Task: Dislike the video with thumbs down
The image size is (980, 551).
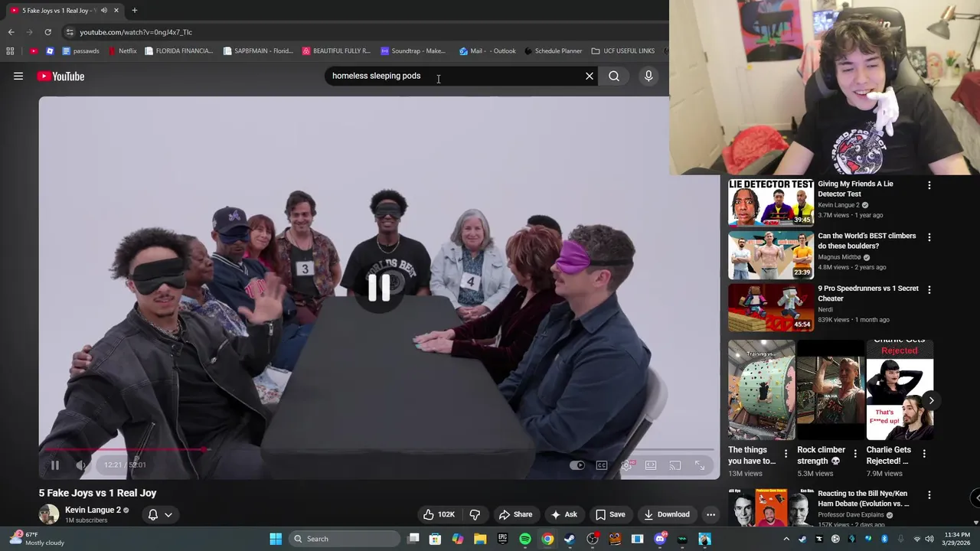Action: tap(475, 514)
